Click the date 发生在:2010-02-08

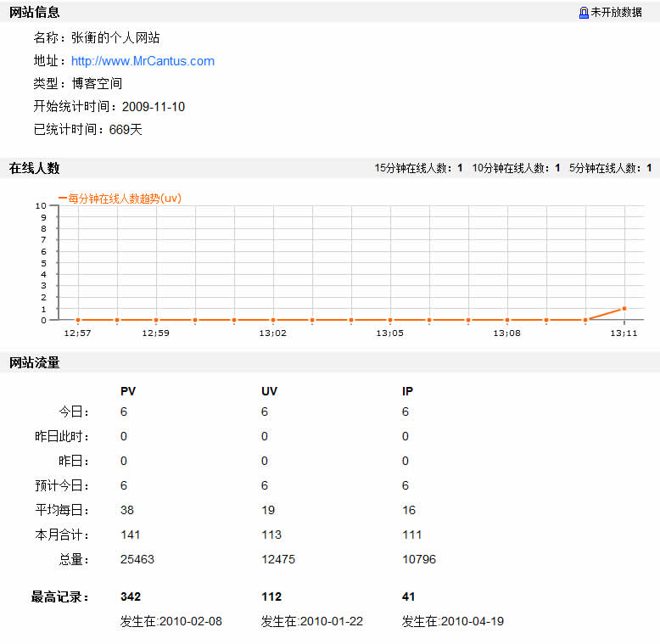coord(171,621)
